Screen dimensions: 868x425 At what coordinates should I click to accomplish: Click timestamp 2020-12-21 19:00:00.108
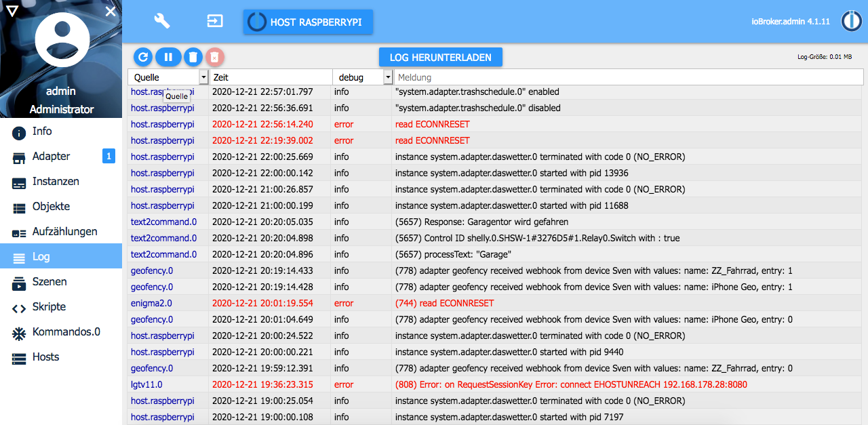pyautogui.click(x=263, y=417)
